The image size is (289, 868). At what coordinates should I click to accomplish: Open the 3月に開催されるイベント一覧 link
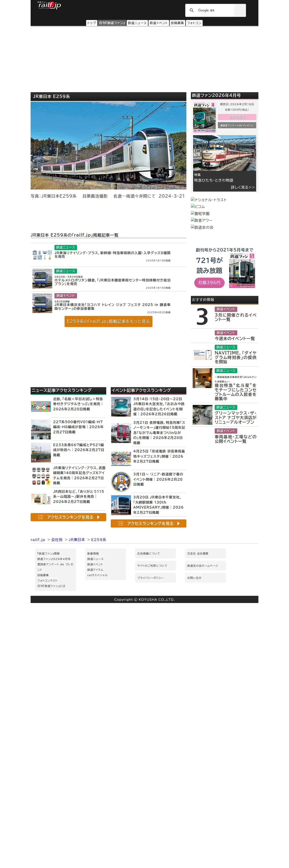[x=235, y=317]
